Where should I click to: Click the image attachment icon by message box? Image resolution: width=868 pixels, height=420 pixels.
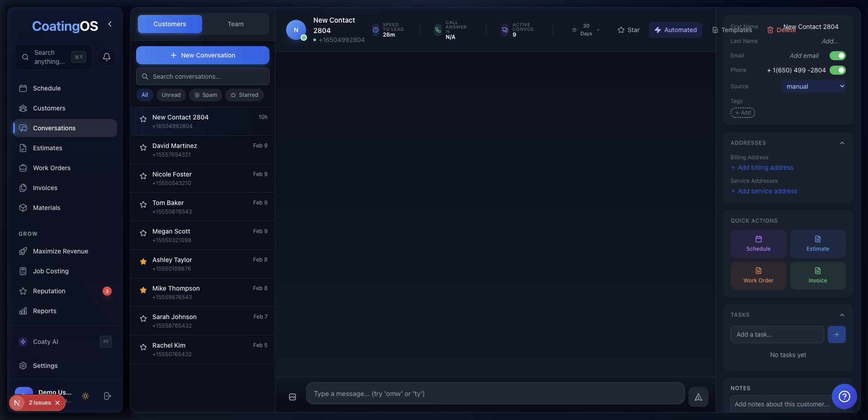[292, 397]
